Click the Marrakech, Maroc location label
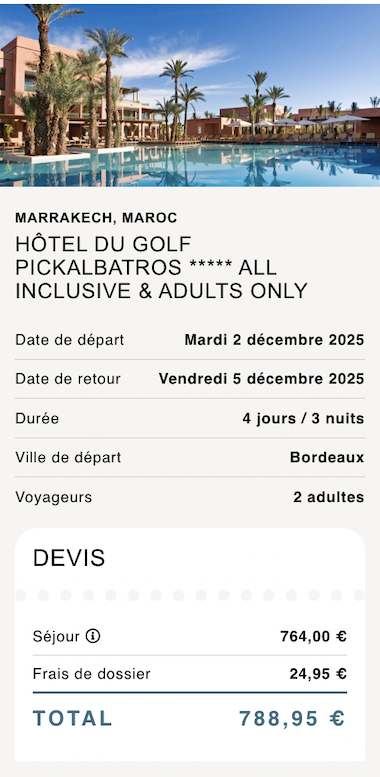Screen dimensions: 380x777 click(x=96, y=218)
